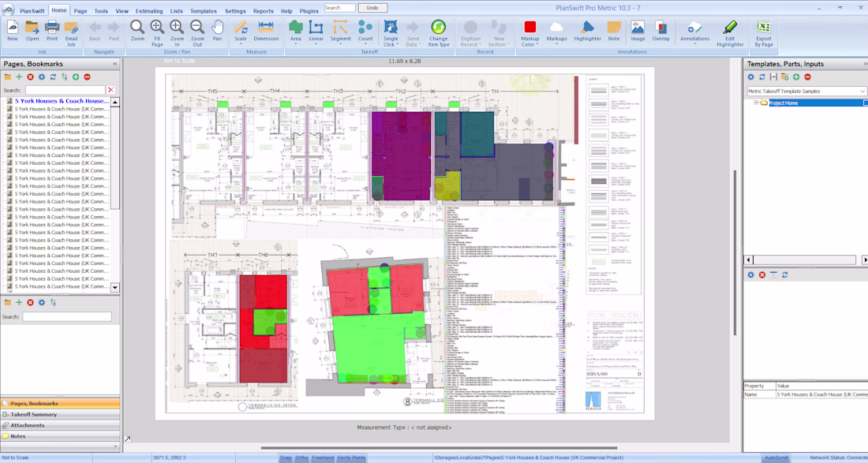Click the sort icon in Pages panel toolbar

click(64, 77)
